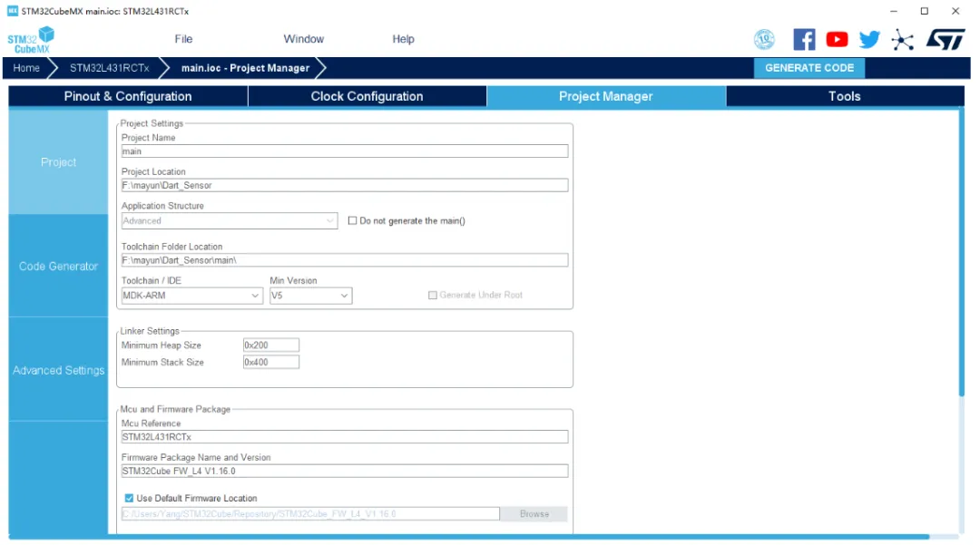Open the File menu

tap(183, 39)
